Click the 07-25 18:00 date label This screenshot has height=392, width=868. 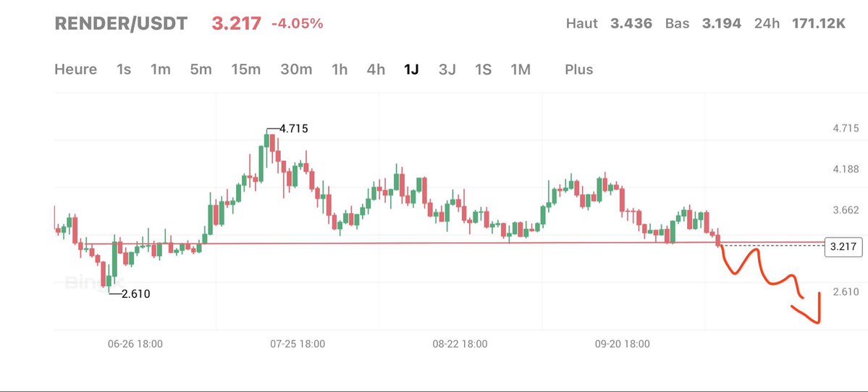pyautogui.click(x=298, y=344)
